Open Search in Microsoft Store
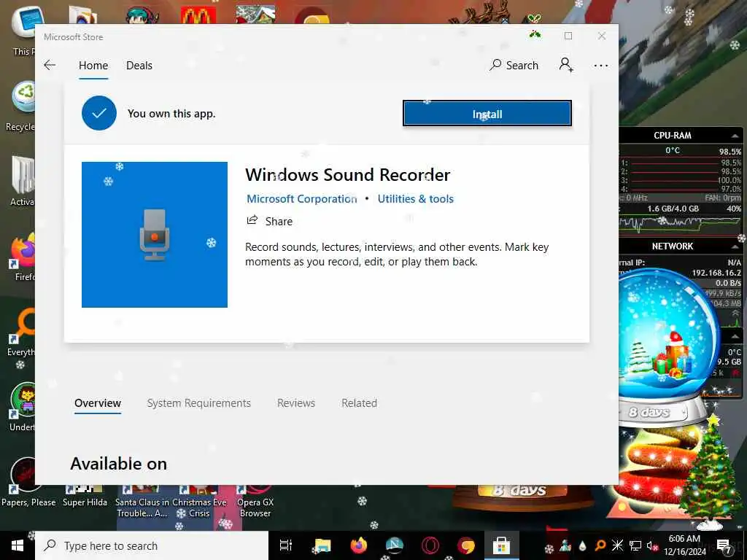The width and height of the screenshot is (747, 560). [514, 65]
